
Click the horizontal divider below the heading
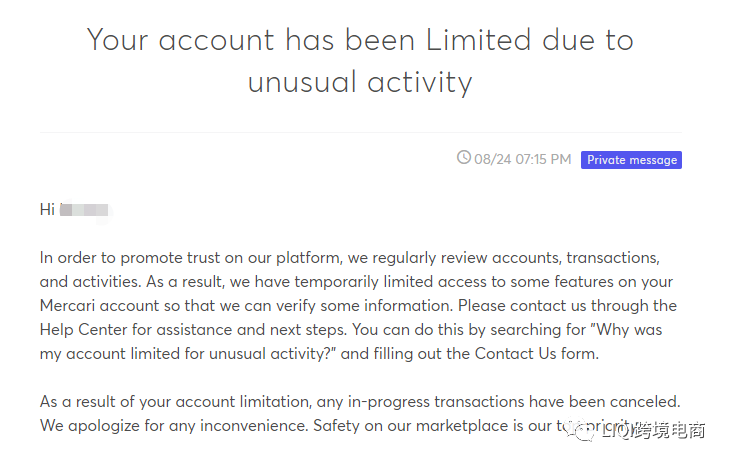[x=359, y=132]
